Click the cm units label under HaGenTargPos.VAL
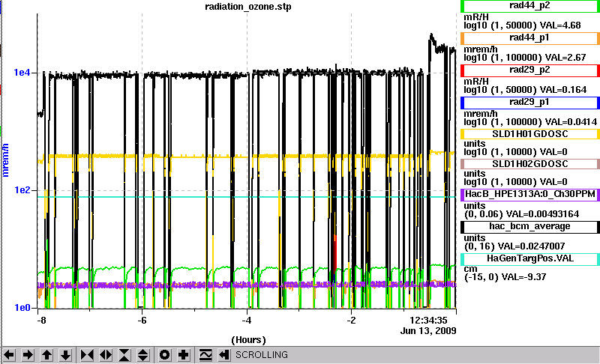 pos(471,269)
